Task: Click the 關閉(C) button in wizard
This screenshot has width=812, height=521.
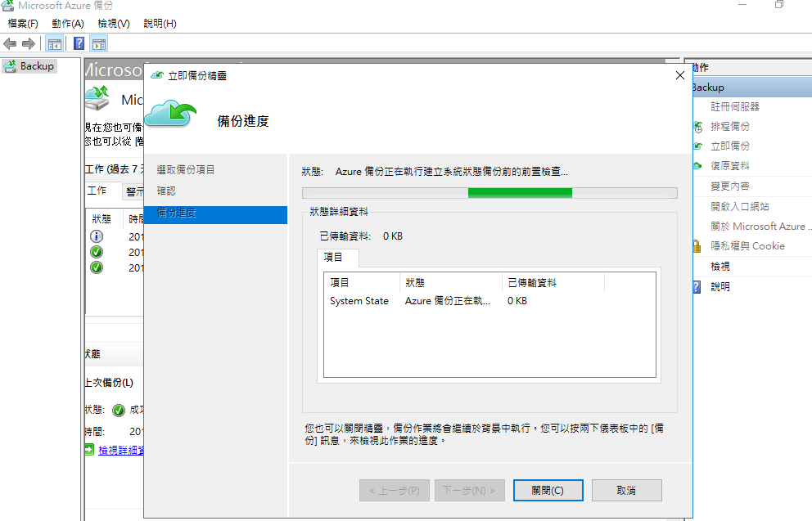Action: point(548,490)
